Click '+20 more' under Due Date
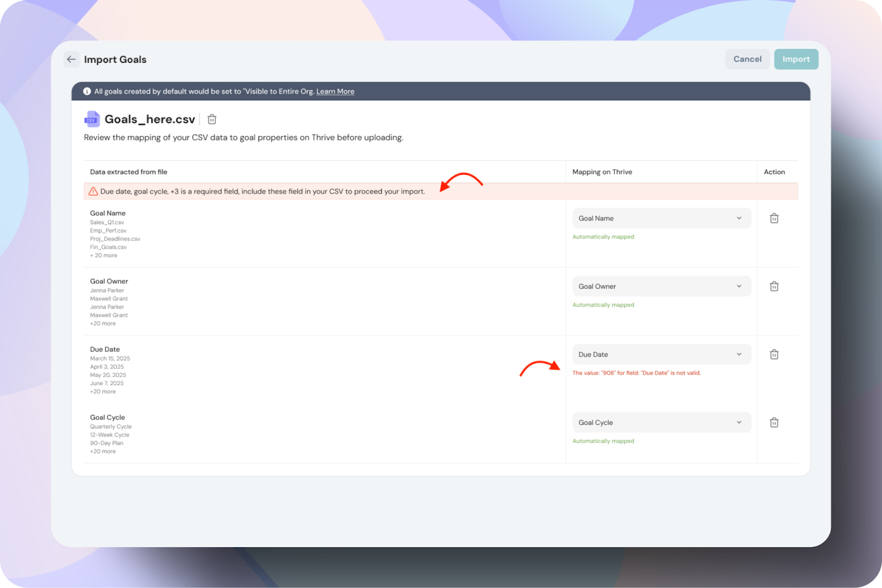 pyautogui.click(x=103, y=392)
